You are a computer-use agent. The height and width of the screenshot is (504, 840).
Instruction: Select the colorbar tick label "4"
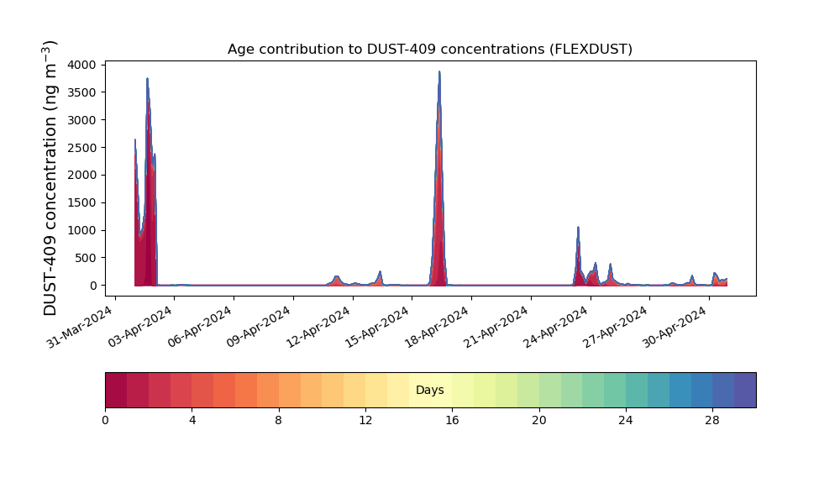192,421
